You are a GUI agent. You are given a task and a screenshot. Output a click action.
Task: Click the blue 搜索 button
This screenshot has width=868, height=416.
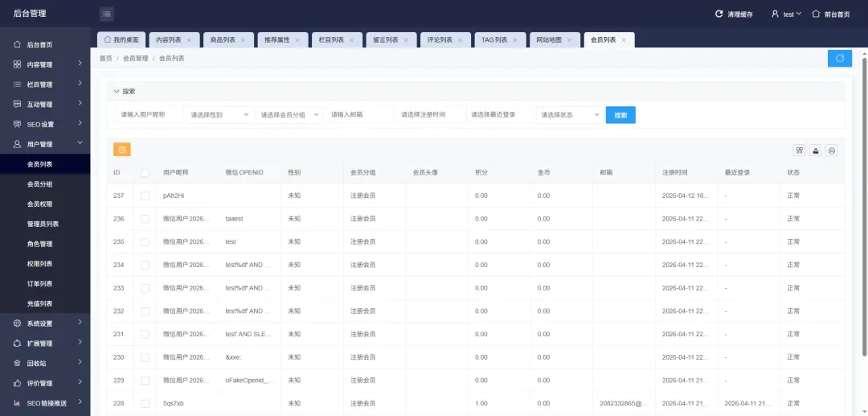point(620,115)
